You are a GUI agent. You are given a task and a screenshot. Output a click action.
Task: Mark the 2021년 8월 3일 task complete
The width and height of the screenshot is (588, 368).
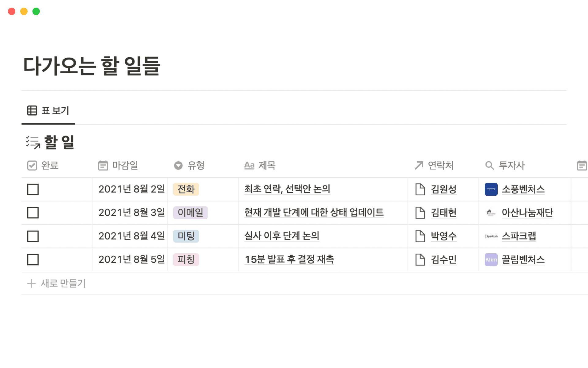click(33, 213)
